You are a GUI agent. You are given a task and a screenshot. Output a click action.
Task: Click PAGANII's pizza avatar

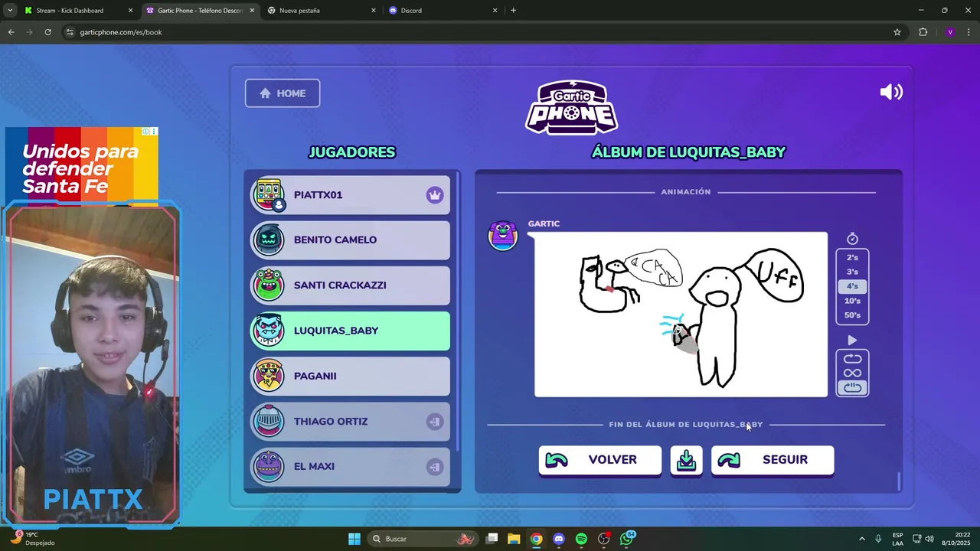[269, 376]
